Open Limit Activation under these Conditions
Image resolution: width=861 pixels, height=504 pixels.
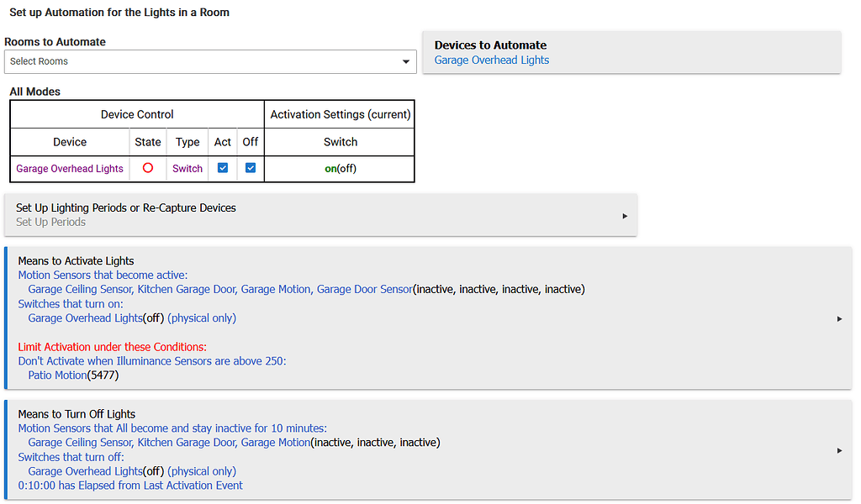pos(112,347)
